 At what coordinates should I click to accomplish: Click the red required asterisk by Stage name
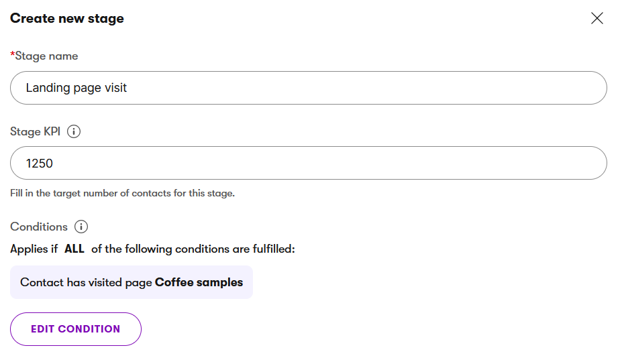12,55
